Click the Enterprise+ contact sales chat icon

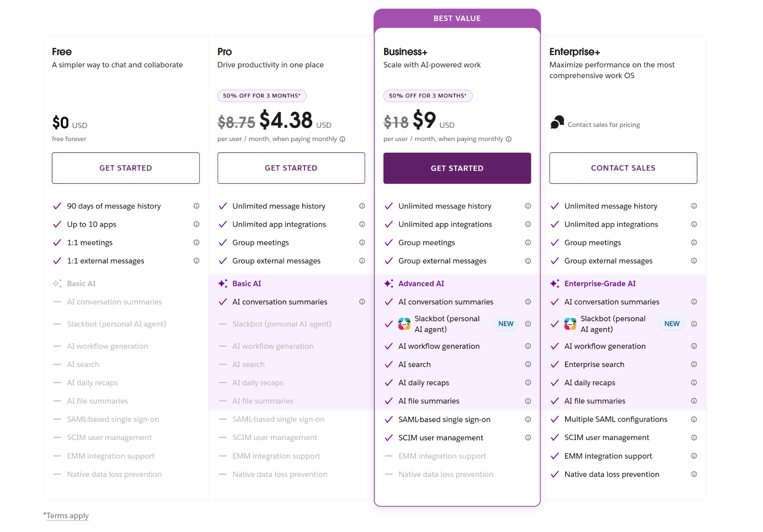(x=557, y=122)
